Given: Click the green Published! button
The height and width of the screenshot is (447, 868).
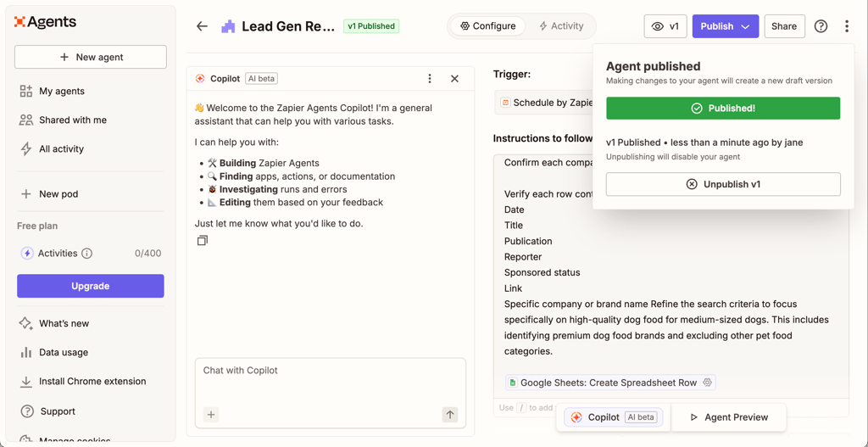Looking at the screenshot, I should point(723,108).
